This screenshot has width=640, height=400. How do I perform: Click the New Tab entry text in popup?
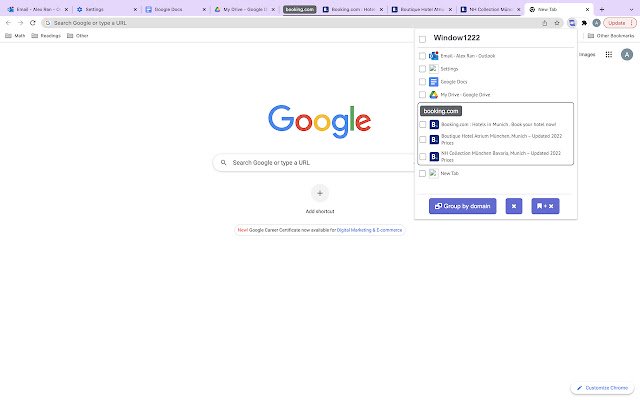(x=449, y=173)
